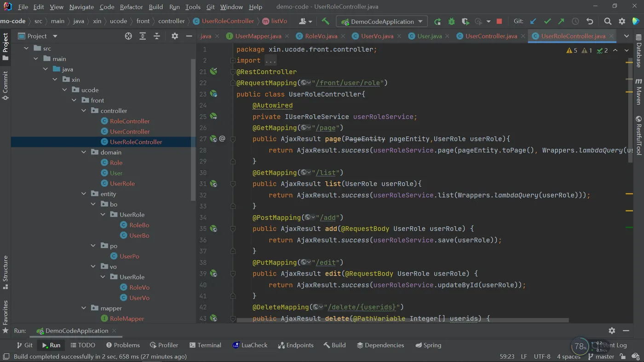Open the Dependencies tool window
The height and width of the screenshot is (362, 644).
(x=380, y=345)
